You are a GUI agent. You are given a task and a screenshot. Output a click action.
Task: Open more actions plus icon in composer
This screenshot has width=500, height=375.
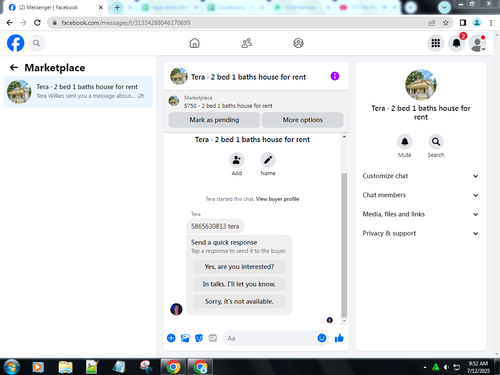click(x=171, y=338)
